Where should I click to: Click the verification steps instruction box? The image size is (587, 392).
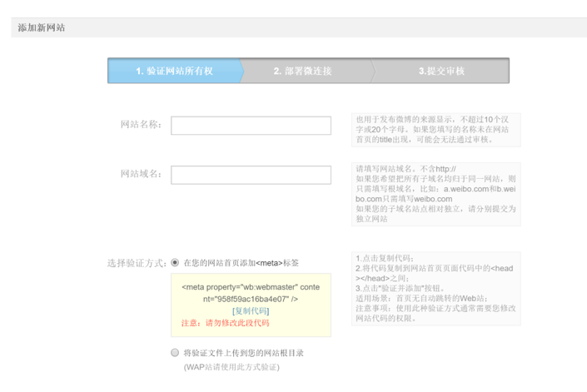point(435,288)
